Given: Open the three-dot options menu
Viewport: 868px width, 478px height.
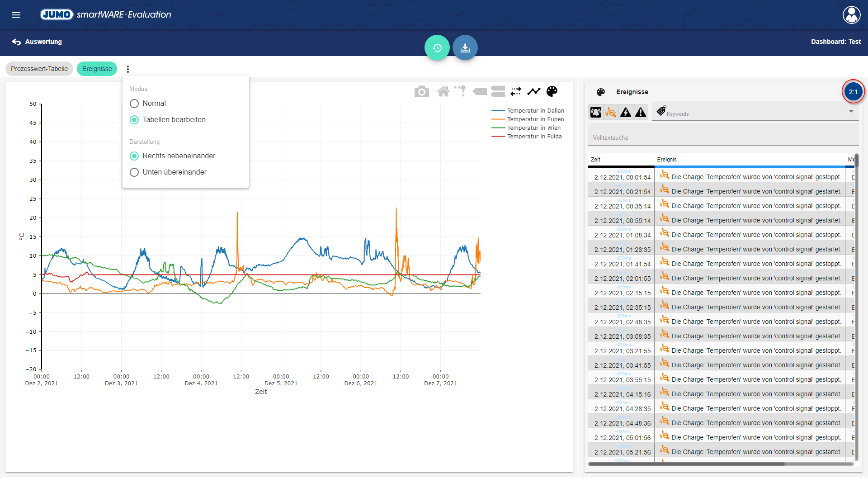Looking at the screenshot, I should point(128,69).
